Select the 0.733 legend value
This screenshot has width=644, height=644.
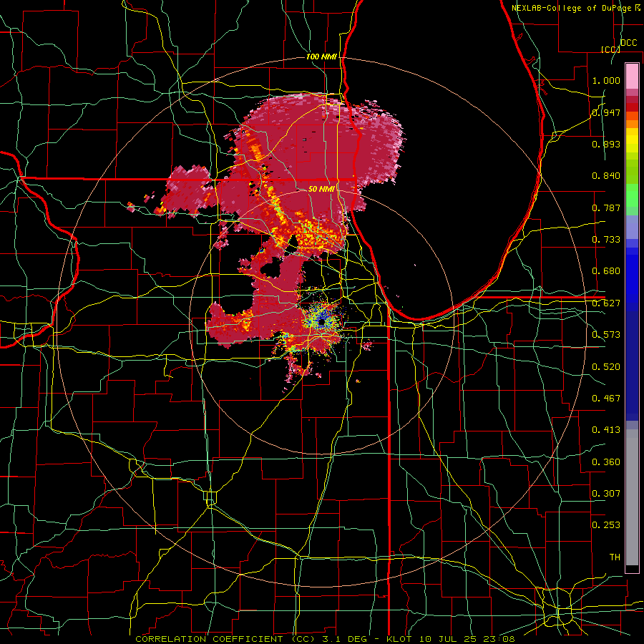(x=606, y=240)
